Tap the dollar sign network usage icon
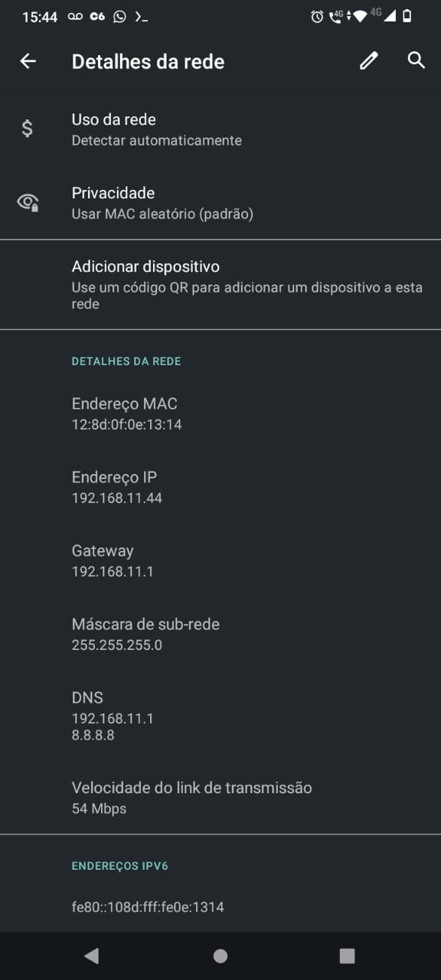The width and height of the screenshot is (441, 980). 28,129
